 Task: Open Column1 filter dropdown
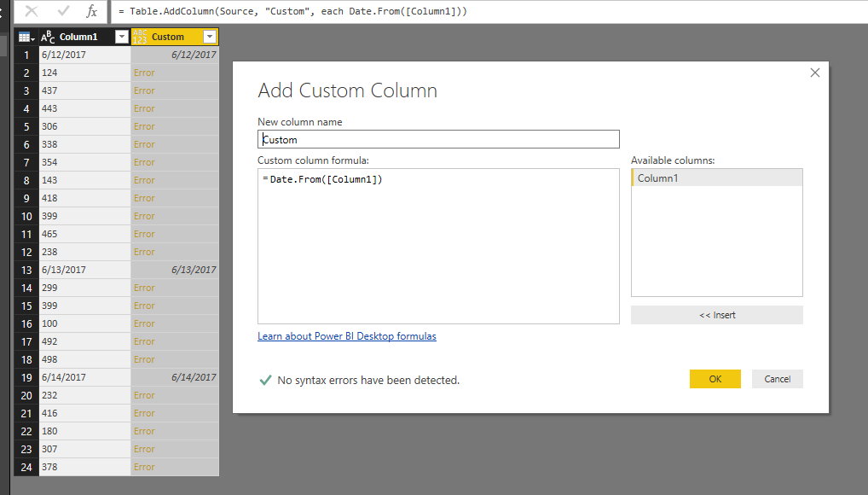click(122, 37)
